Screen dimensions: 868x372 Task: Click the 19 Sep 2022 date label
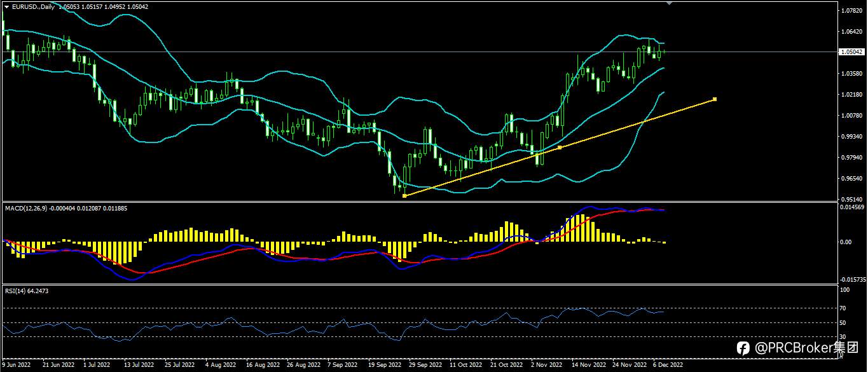pos(385,366)
